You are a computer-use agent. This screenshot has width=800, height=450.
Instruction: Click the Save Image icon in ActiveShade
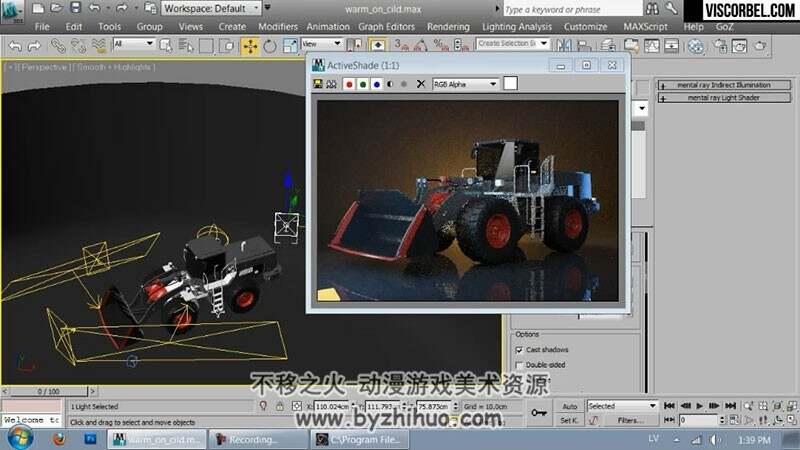click(318, 84)
